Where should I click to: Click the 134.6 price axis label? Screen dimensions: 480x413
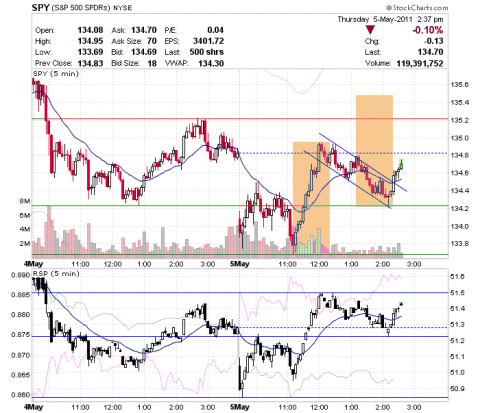(459, 173)
